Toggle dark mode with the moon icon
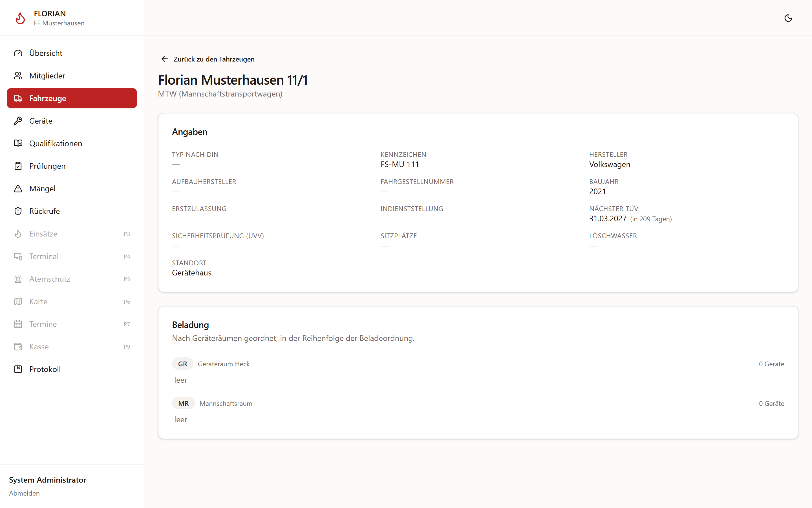 tap(788, 18)
